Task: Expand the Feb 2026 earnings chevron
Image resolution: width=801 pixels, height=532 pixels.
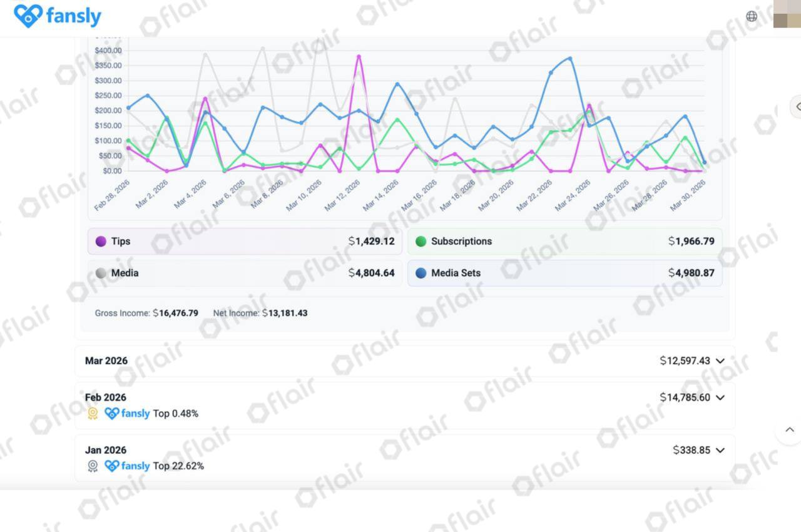Action: (x=720, y=397)
